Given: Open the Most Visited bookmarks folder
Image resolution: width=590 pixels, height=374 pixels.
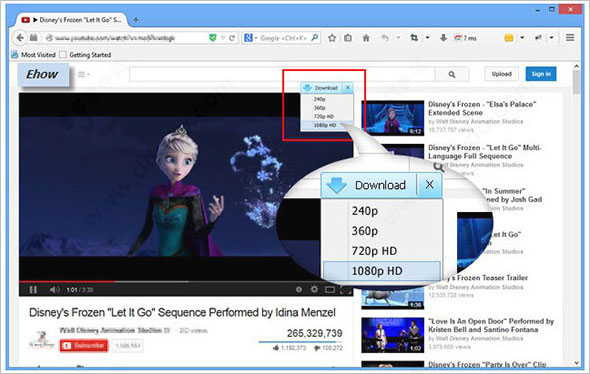Looking at the screenshot, I should 33,55.
